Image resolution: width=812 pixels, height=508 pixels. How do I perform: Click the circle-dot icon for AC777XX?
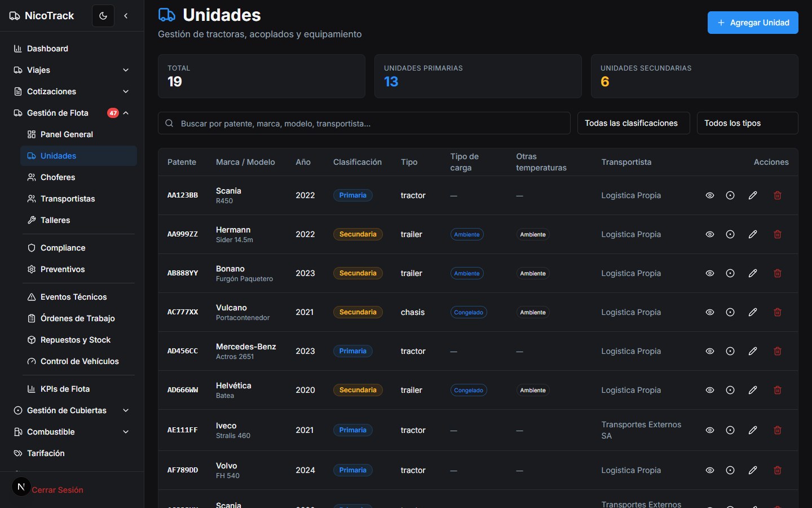730,312
